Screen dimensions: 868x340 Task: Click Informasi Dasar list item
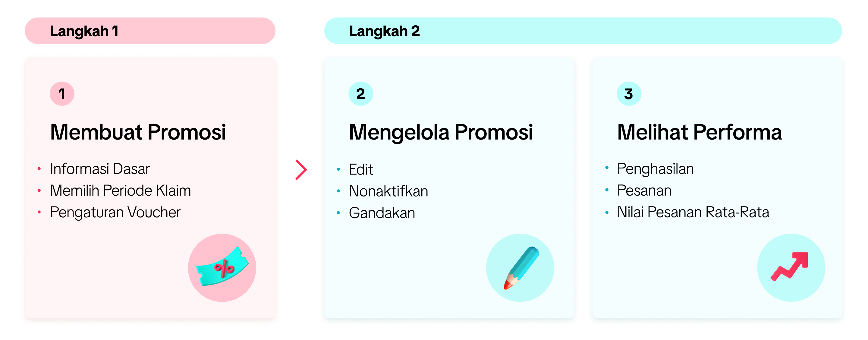click(x=100, y=169)
